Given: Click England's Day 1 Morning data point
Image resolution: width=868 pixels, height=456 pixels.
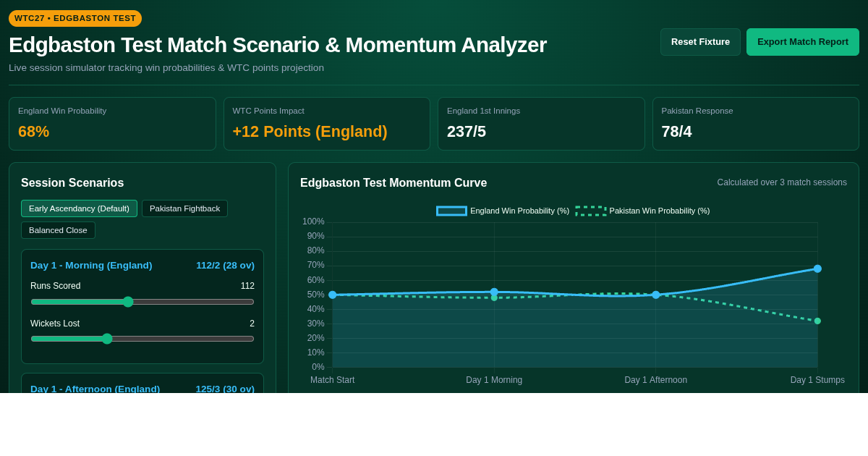Looking at the screenshot, I should 494,292.
